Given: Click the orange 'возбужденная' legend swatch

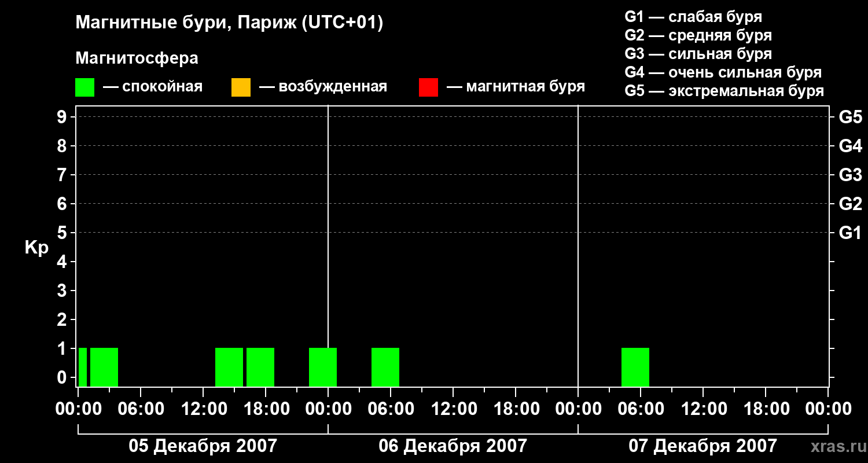Looking at the screenshot, I should [x=241, y=87].
